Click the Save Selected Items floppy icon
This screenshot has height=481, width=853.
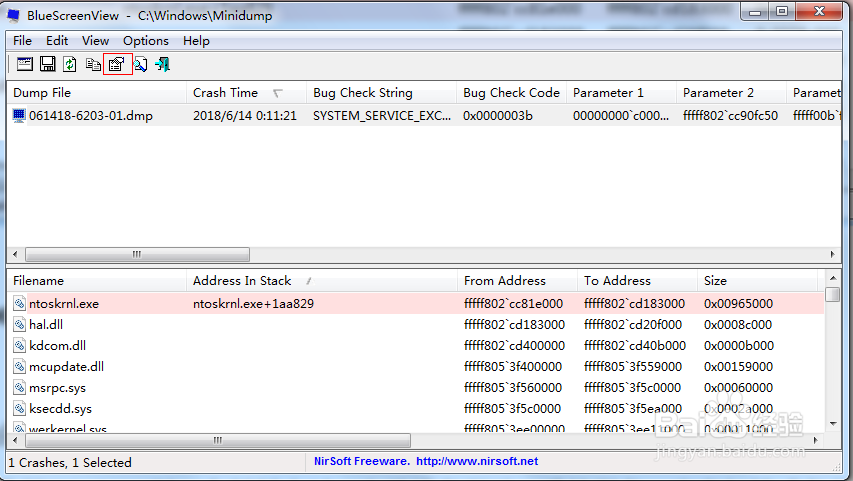tap(48, 64)
